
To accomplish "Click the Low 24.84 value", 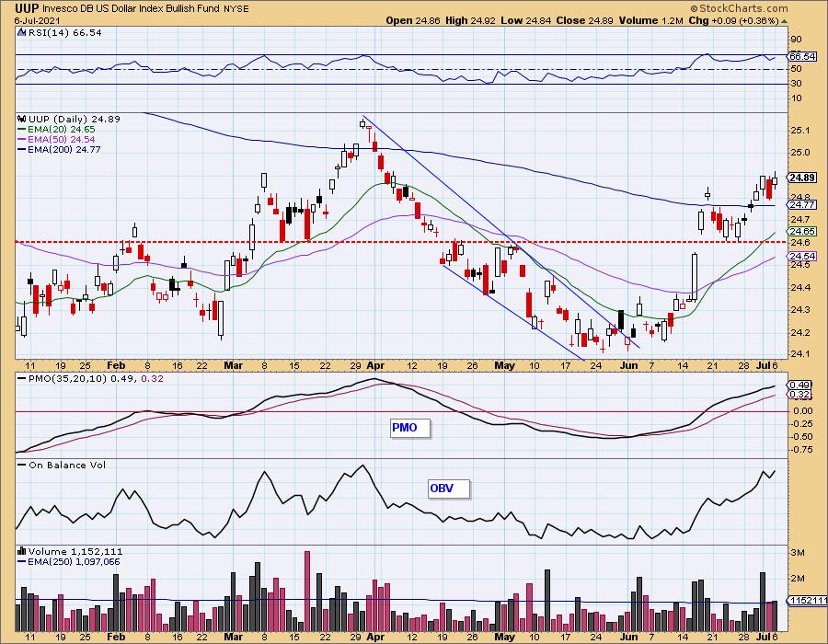I will [525, 20].
